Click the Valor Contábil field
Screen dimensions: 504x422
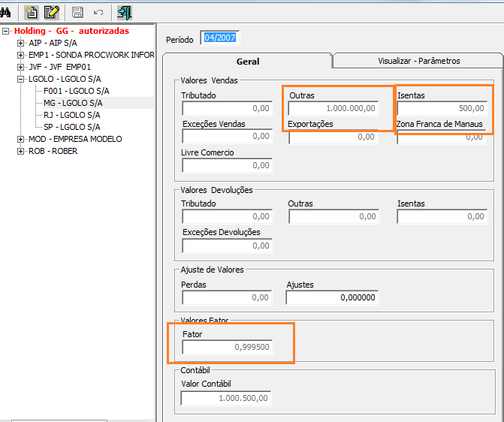pyautogui.click(x=226, y=399)
